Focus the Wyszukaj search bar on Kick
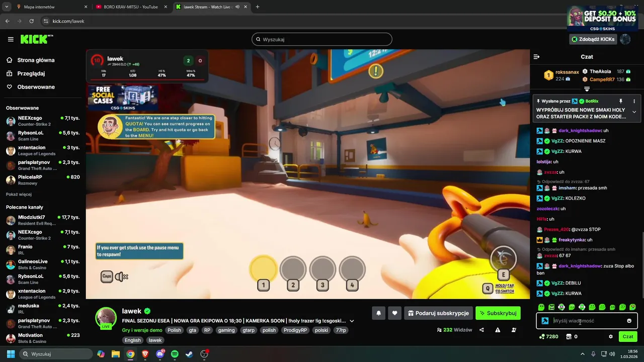Image resolution: width=644 pixels, height=362 pixels. tap(322, 39)
